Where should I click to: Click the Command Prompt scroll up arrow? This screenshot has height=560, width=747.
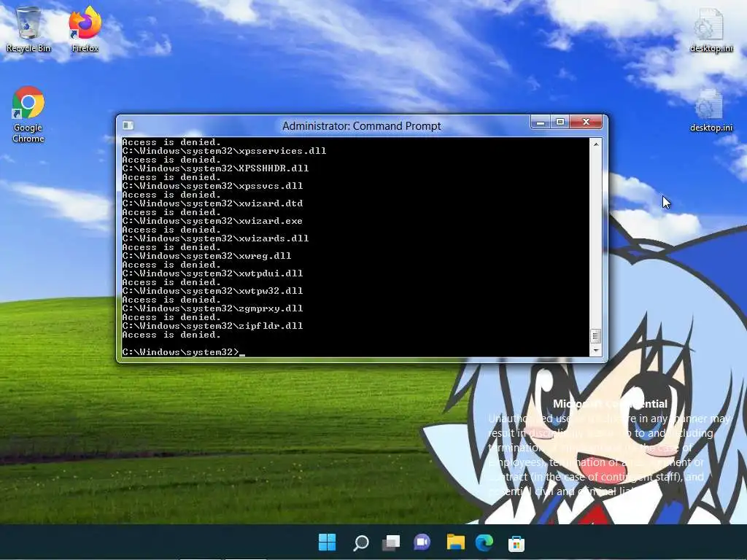click(595, 144)
